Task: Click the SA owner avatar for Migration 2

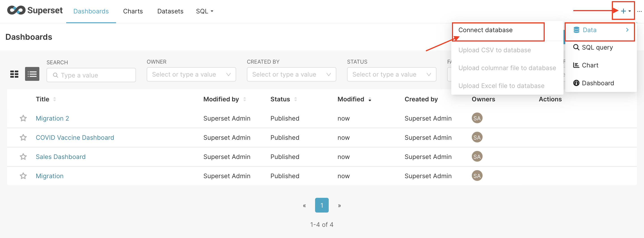Action: (x=477, y=118)
